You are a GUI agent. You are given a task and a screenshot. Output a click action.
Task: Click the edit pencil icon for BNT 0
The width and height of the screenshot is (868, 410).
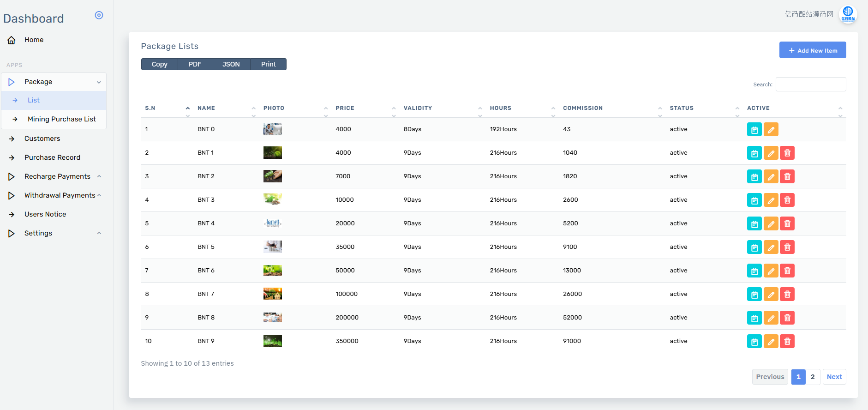click(771, 130)
